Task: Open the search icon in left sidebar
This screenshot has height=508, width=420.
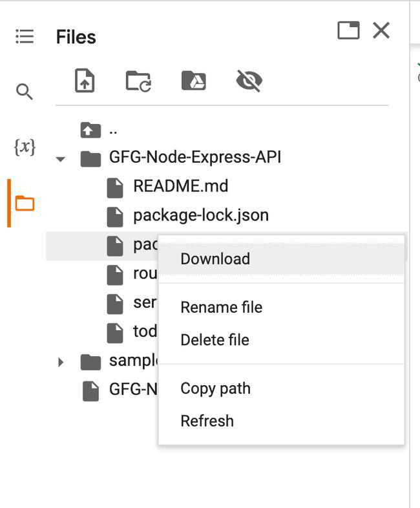Action: [25, 92]
